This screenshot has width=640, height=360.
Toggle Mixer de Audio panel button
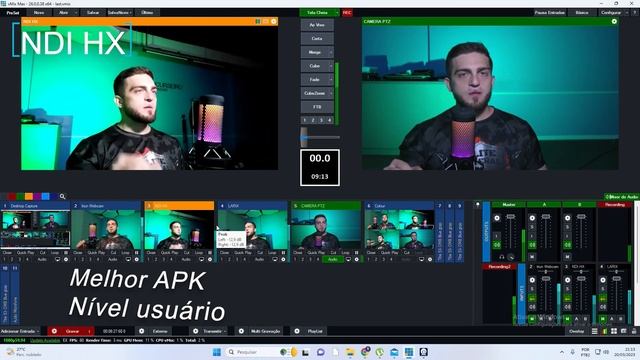click(622, 197)
